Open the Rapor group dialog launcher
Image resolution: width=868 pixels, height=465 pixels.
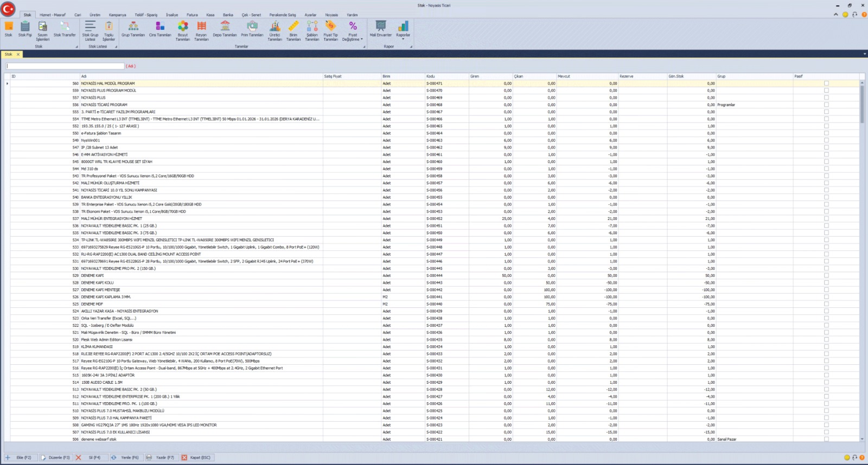(411, 47)
